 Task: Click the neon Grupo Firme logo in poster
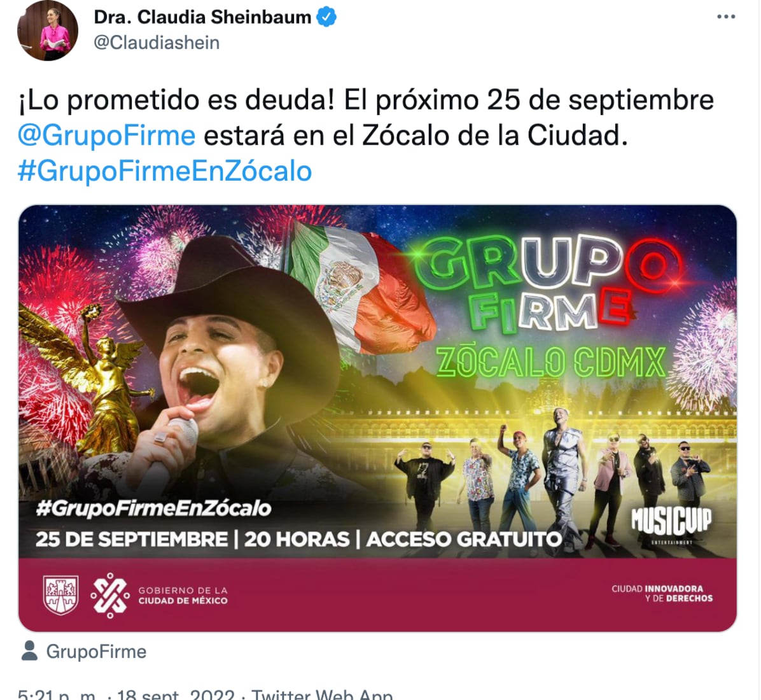pyautogui.click(x=548, y=283)
